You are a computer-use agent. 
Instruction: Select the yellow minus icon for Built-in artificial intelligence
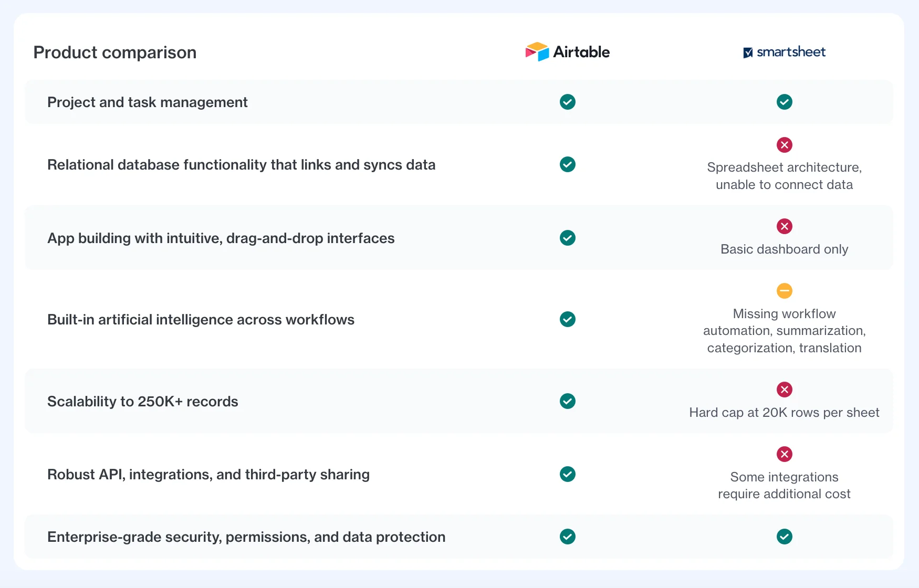click(785, 291)
